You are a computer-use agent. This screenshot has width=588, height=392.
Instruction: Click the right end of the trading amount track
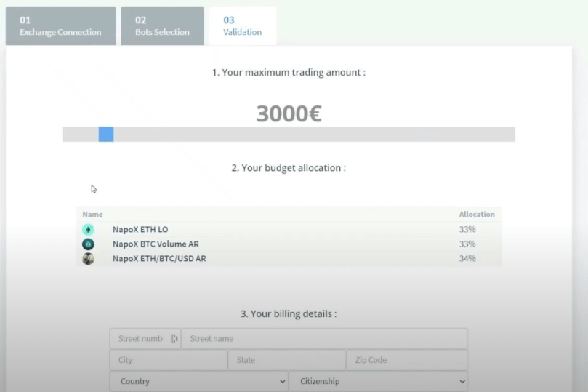512,135
